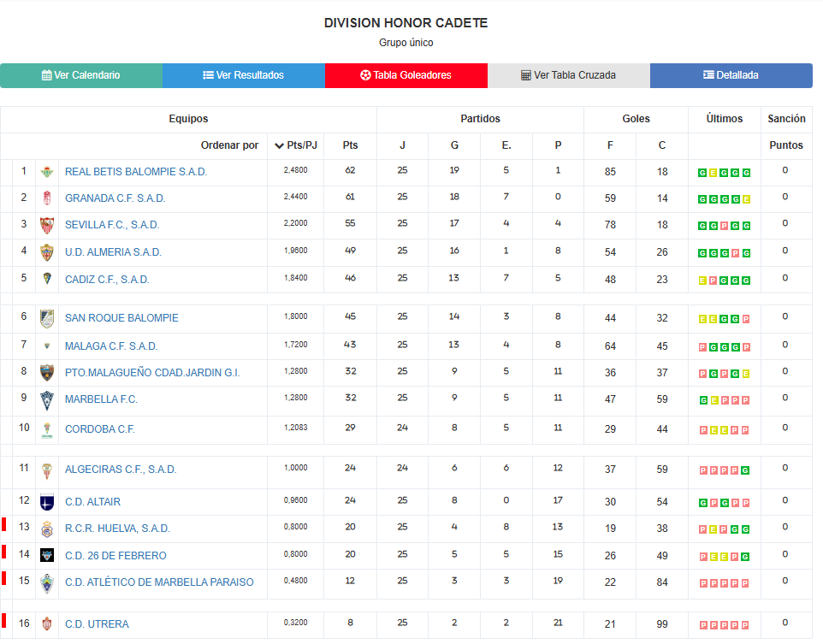Sort by P (losses) column header
This screenshot has height=644, width=823.
tap(558, 145)
